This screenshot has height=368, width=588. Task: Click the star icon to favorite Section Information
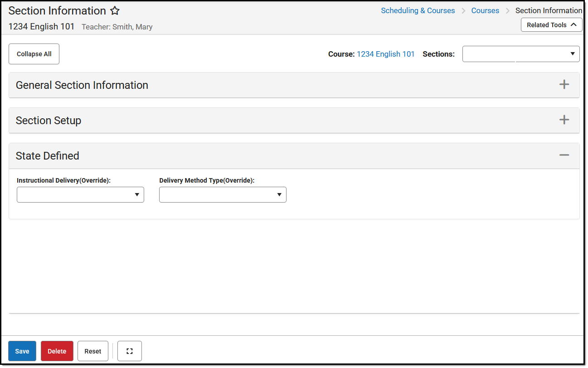pos(115,10)
